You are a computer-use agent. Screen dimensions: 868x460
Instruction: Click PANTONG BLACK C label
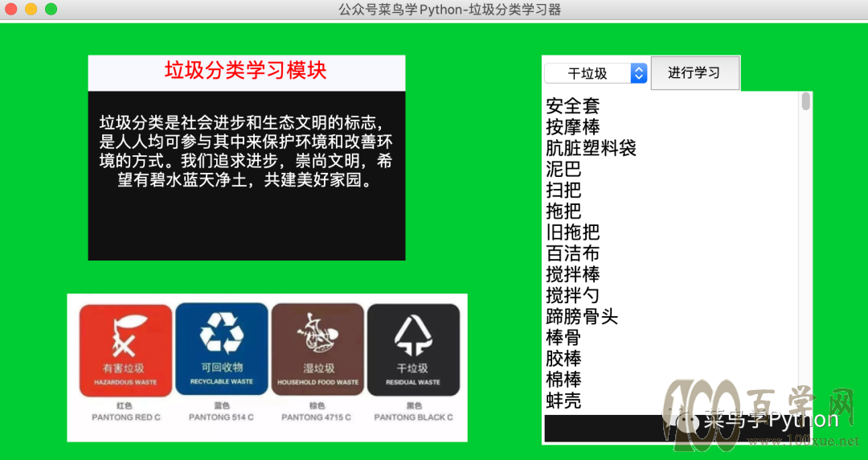(x=414, y=417)
